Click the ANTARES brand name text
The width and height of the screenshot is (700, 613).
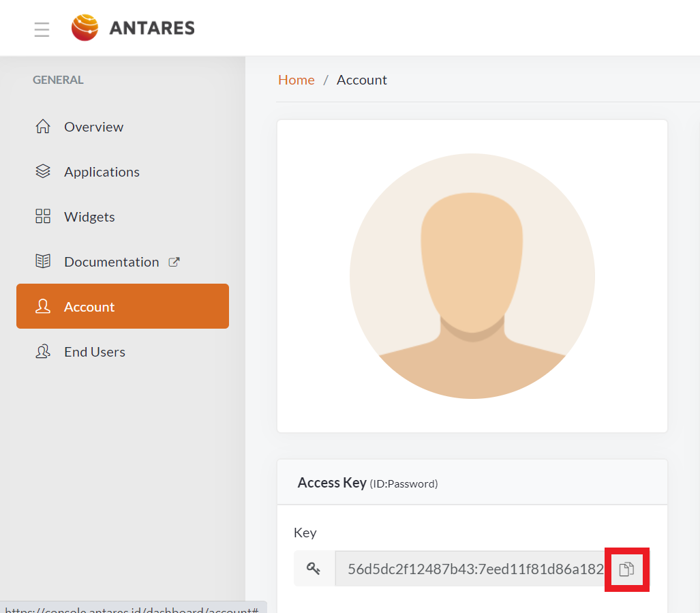[152, 29]
